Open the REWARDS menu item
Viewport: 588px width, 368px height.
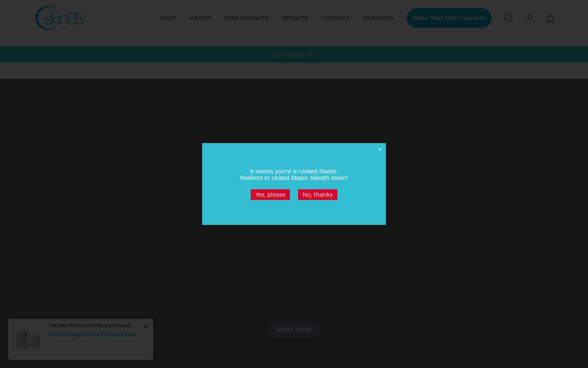[378, 18]
